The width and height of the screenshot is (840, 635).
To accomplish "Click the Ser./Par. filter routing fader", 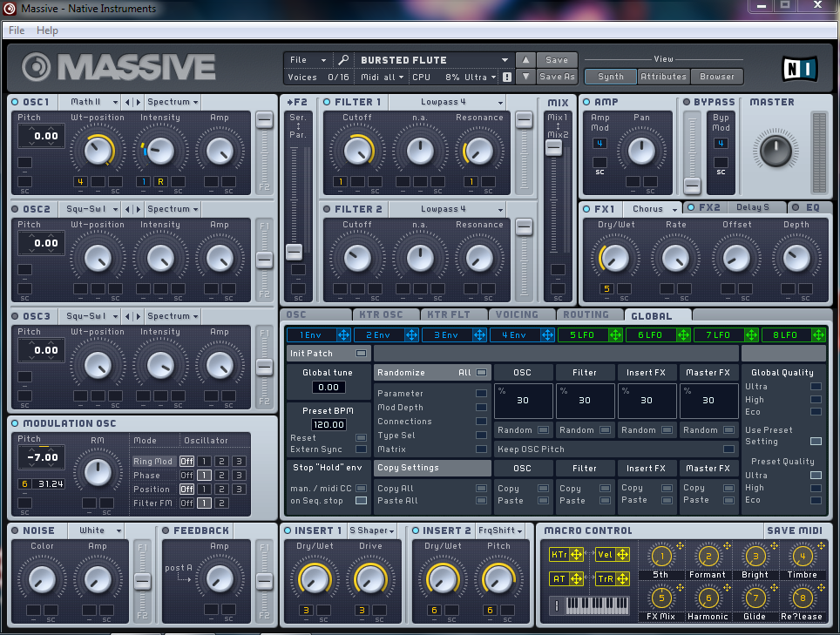I will click(294, 252).
